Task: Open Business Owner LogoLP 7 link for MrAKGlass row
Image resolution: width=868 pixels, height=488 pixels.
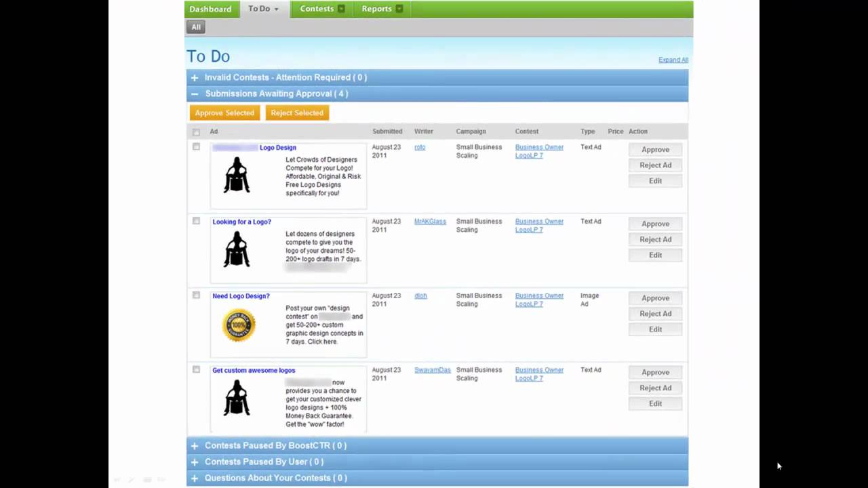Action: [539, 226]
